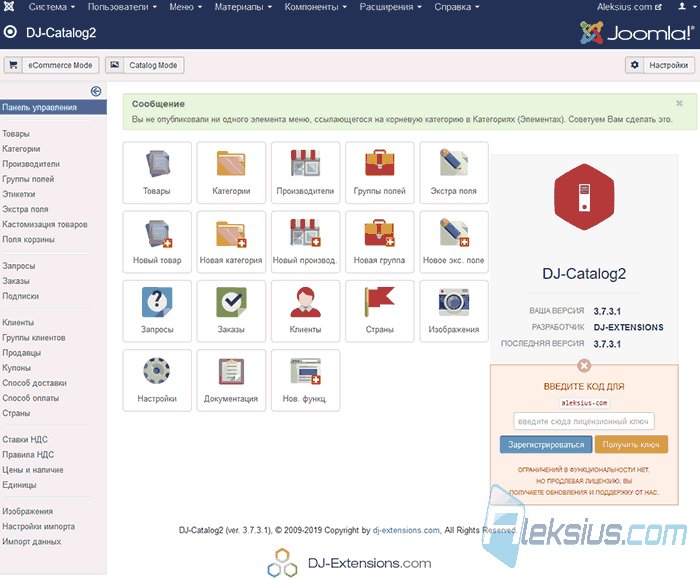The height and width of the screenshot is (579, 700).
Task: Click the red DJ-Catalog2 hexagon logo
Action: (584, 196)
